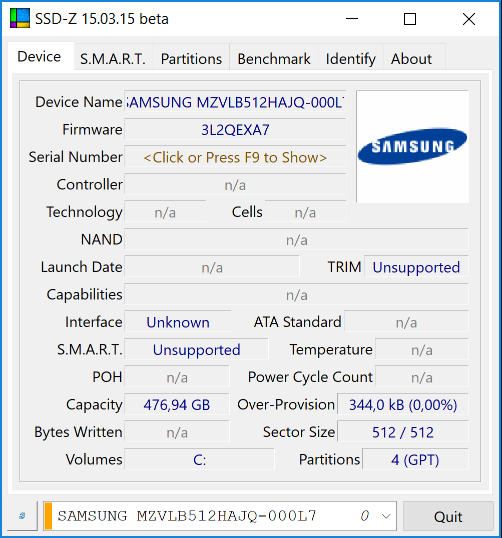The width and height of the screenshot is (502, 538).
Task: Click the S.M.A.R.T. Unsupported value
Action: 196,350
